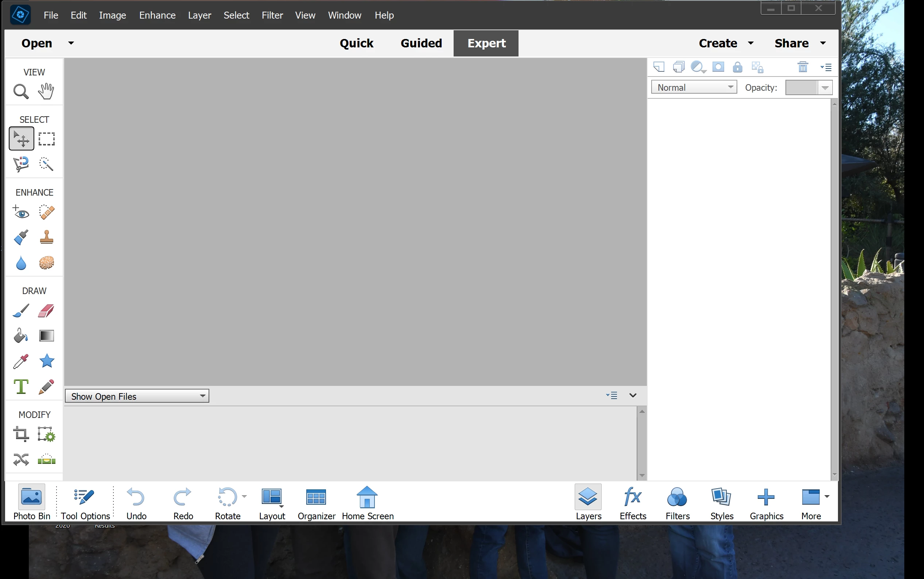
Task: Open the Enhance menu
Action: [157, 15]
